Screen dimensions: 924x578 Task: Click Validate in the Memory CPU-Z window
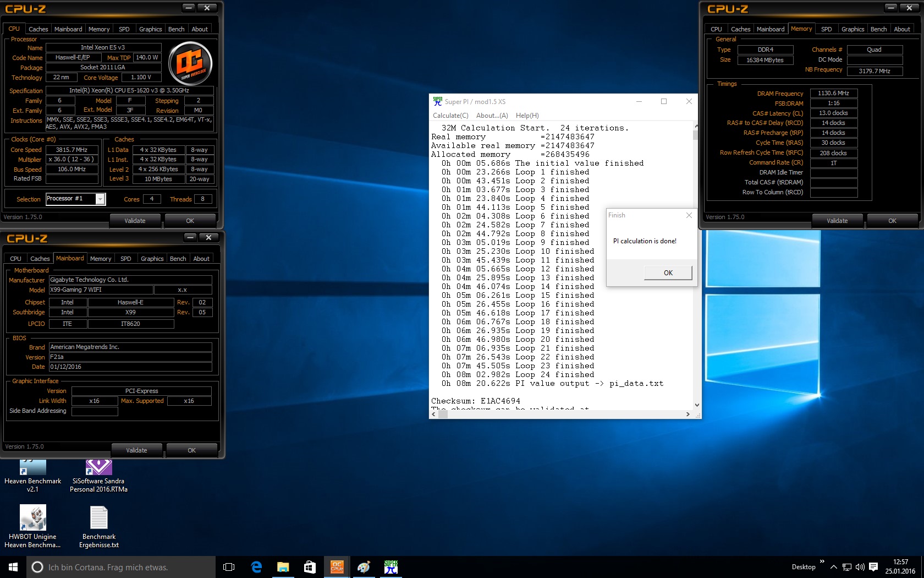coord(837,221)
